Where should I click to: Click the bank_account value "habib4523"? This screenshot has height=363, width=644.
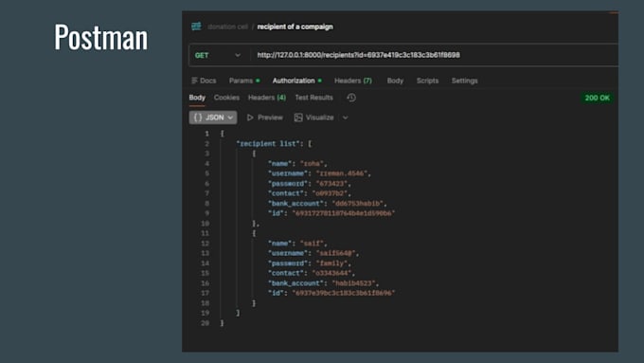click(354, 283)
